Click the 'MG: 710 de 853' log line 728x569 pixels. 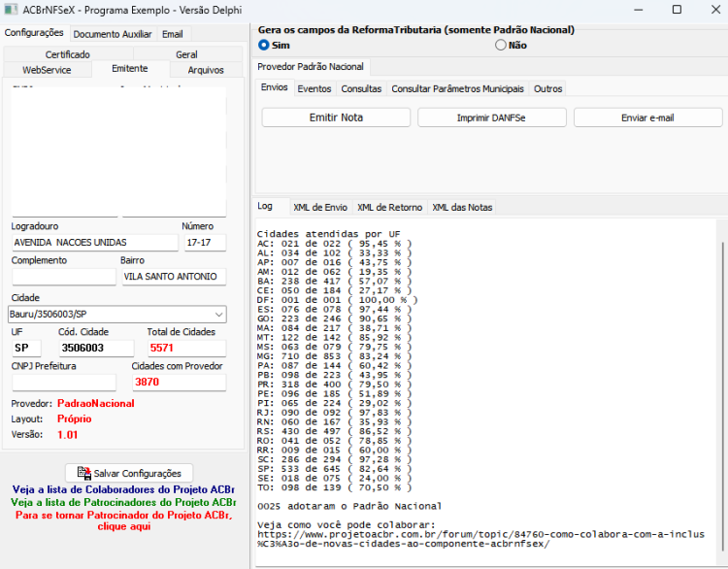pyautogui.click(x=334, y=356)
